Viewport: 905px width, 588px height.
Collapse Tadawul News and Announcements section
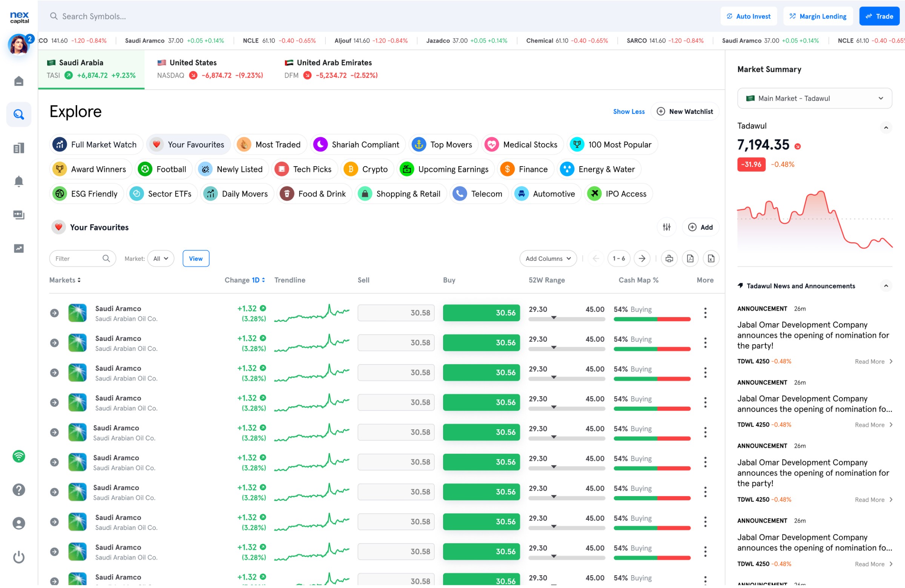886,286
